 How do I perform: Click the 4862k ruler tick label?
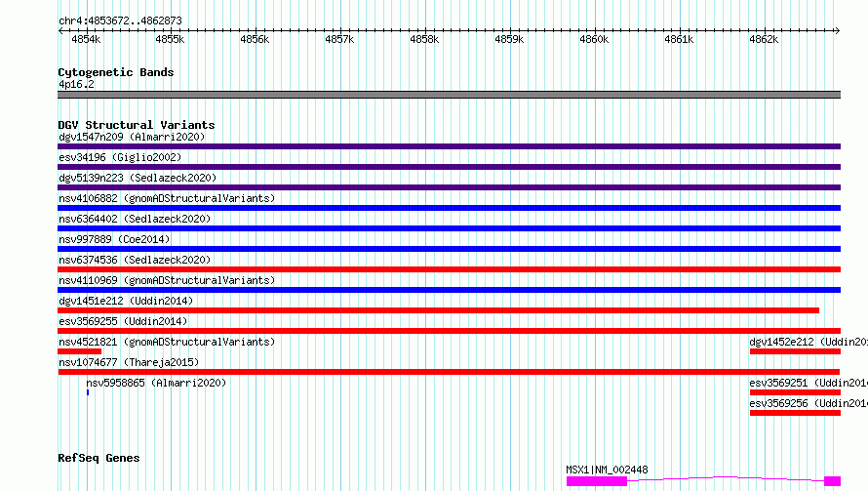pos(764,39)
